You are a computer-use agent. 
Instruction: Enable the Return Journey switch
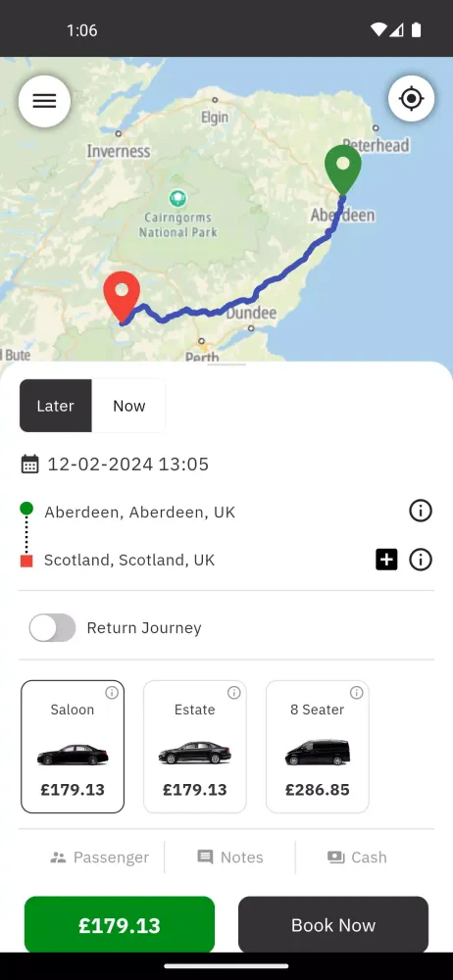pyautogui.click(x=53, y=627)
